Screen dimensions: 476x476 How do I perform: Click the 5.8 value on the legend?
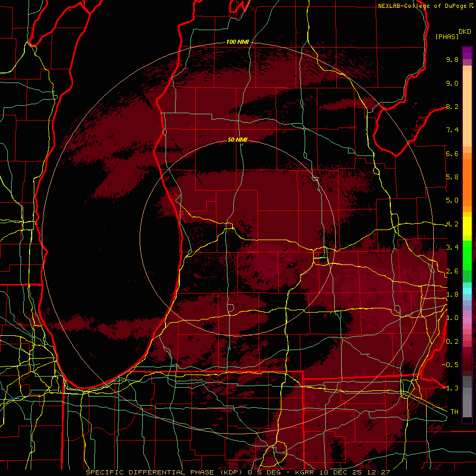(x=452, y=177)
